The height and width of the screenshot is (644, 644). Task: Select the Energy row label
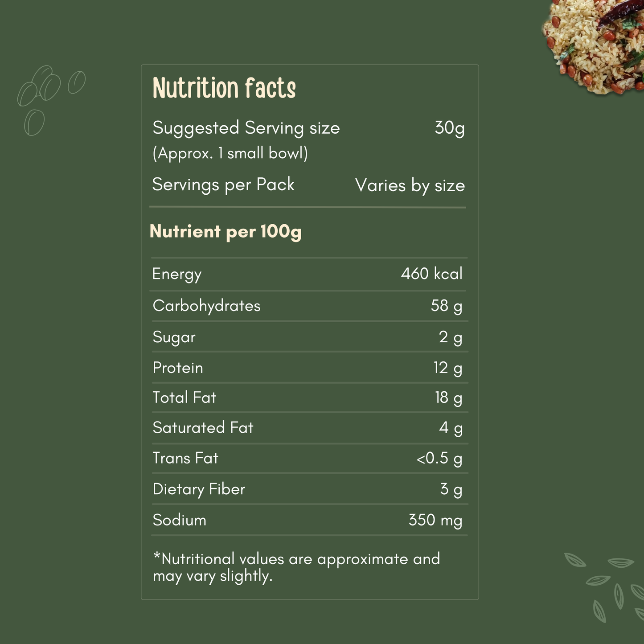point(177,274)
